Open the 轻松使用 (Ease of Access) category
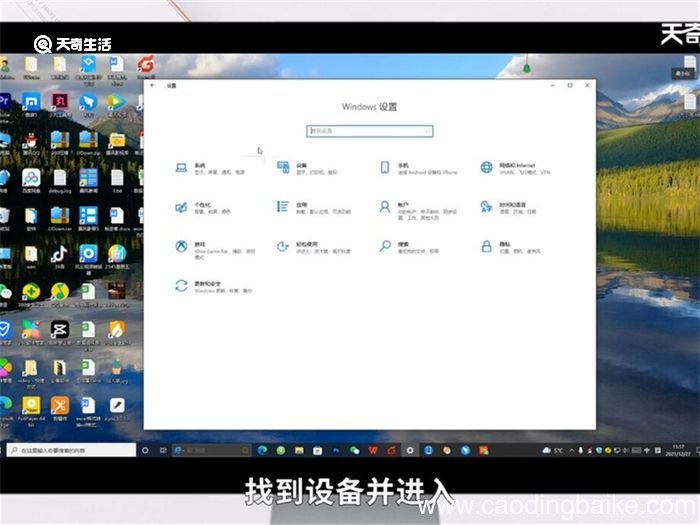The height and width of the screenshot is (525, 700). click(x=313, y=247)
